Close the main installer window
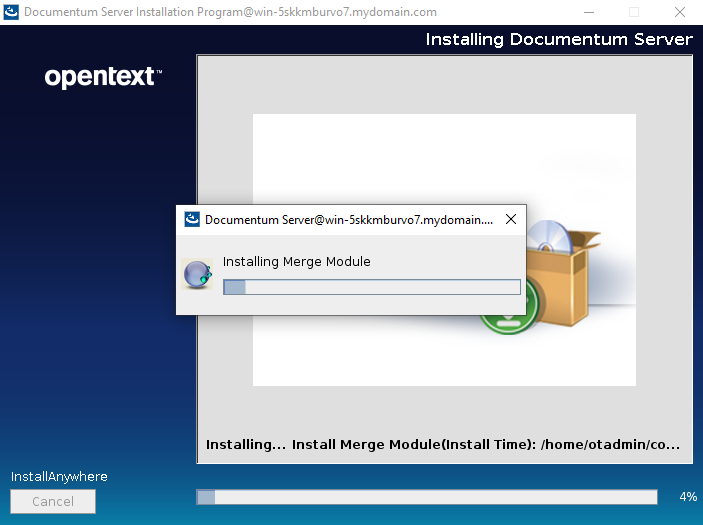703x525 pixels. coord(679,12)
